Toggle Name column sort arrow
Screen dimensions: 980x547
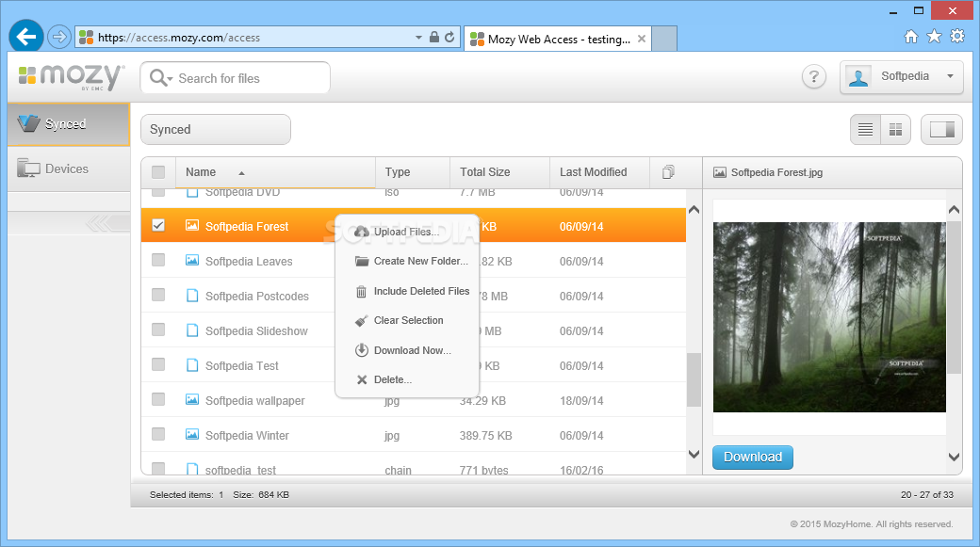241,173
